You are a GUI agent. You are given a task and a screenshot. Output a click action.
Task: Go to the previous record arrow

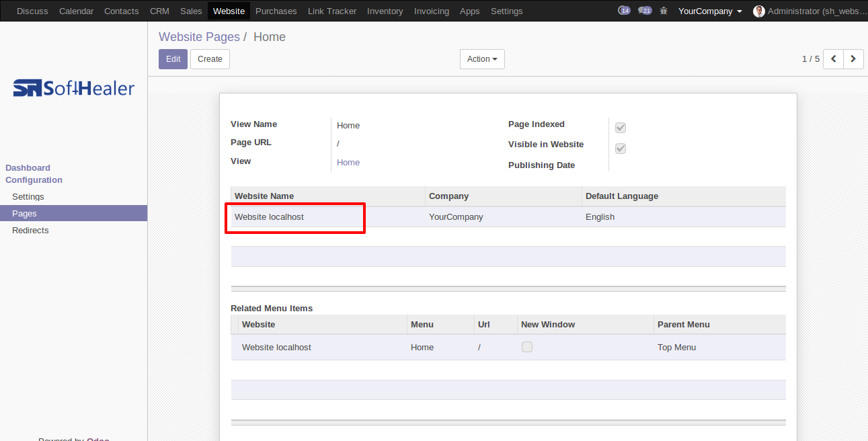(834, 59)
